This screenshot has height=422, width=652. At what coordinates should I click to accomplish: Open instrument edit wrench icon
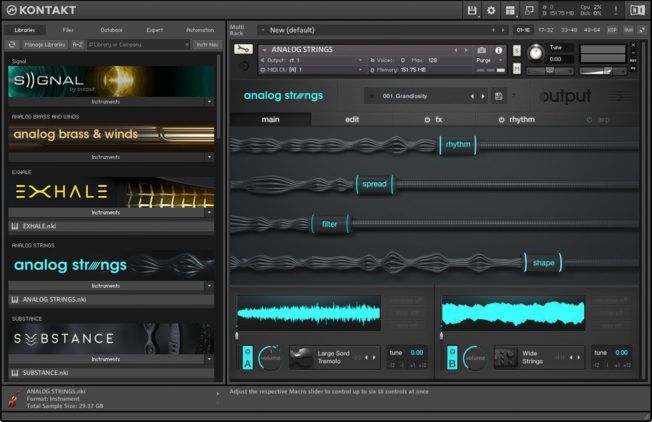point(243,49)
